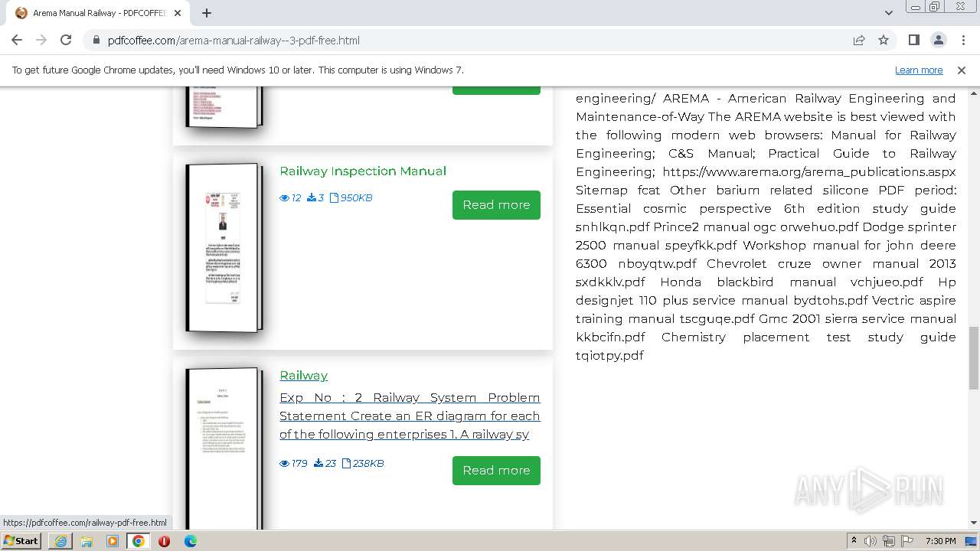Open the volume speaker tray icon
Viewport: 980px width, 551px height.
[871, 541]
